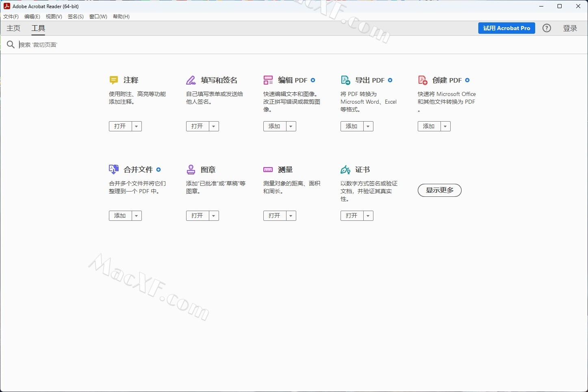
Task: Click the Adobe Acrobat logo in title bar
Action: click(x=7, y=6)
